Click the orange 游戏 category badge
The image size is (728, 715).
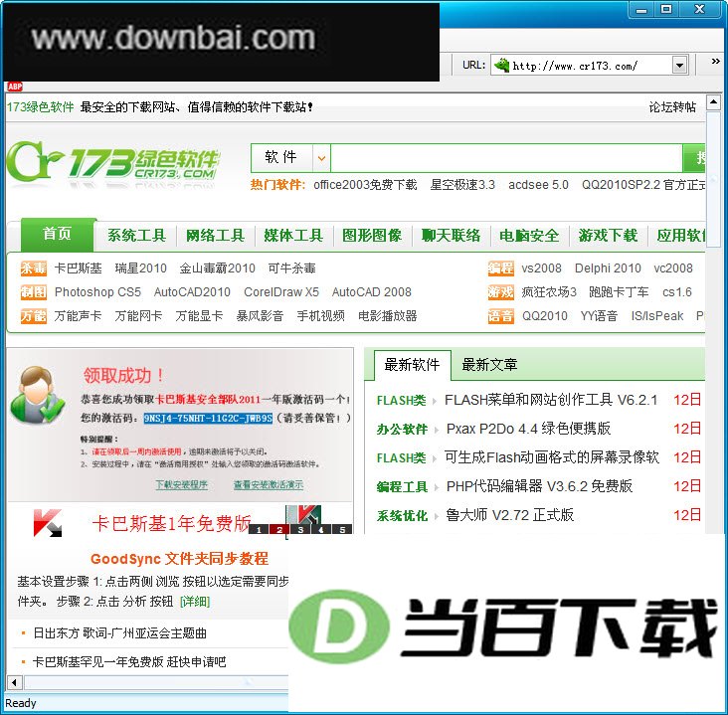pyautogui.click(x=501, y=292)
